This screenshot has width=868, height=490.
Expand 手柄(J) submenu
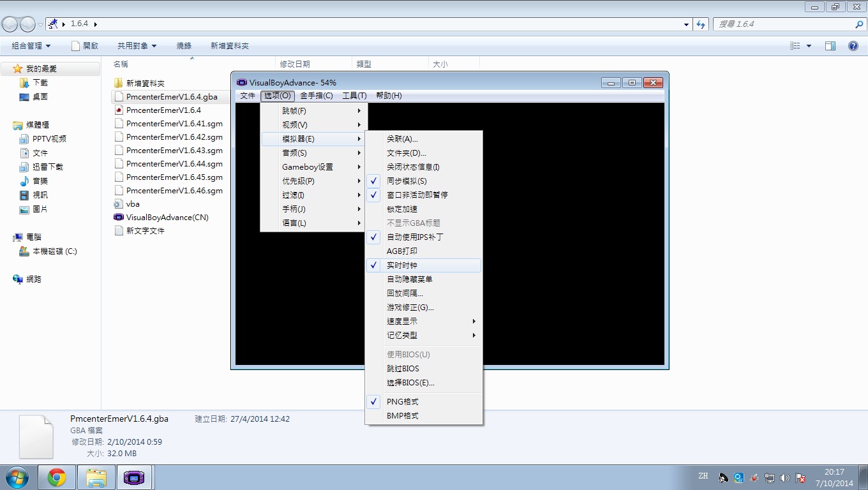(314, 209)
